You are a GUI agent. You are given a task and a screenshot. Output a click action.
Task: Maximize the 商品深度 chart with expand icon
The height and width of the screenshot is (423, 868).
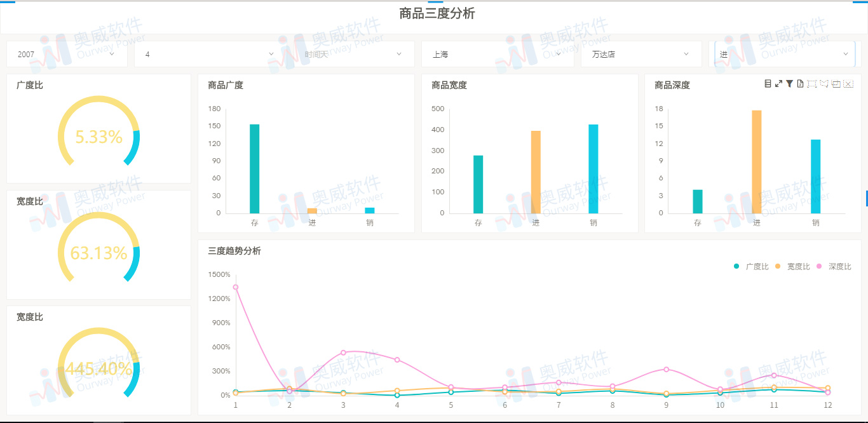(778, 83)
